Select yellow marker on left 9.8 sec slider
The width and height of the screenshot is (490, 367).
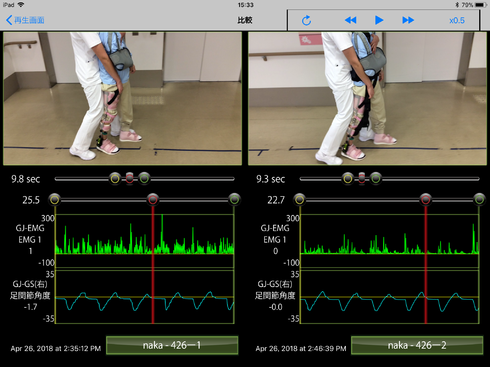coord(115,179)
